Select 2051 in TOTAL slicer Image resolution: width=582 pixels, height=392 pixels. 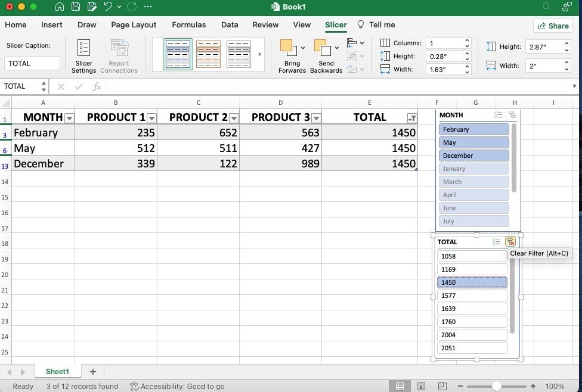click(x=472, y=348)
